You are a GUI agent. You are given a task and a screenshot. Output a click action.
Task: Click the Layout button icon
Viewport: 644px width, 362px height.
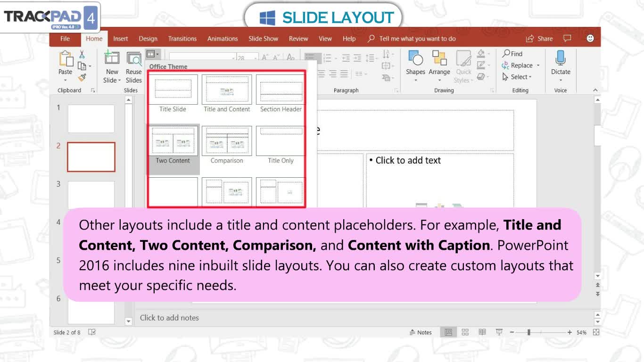151,54
